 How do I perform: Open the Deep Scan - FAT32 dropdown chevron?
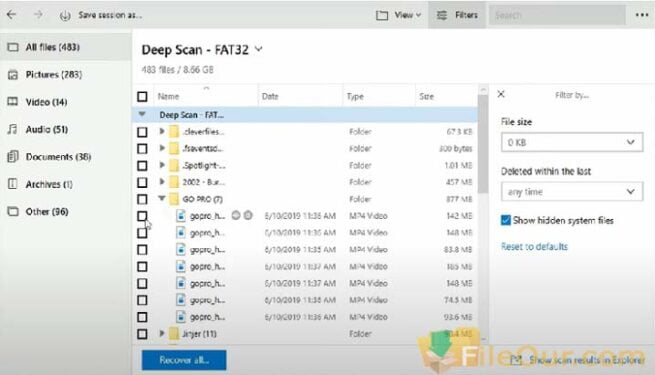pos(259,49)
